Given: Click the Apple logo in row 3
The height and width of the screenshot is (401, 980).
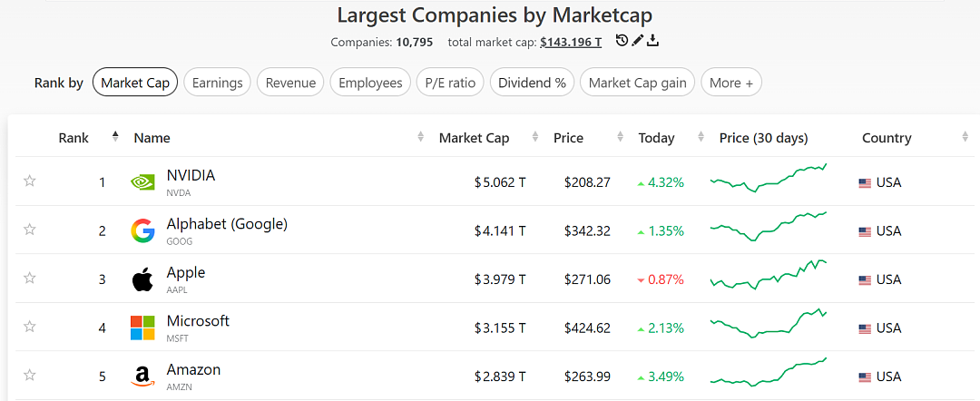Looking at the screenshot, I should [x=142, y=279].
